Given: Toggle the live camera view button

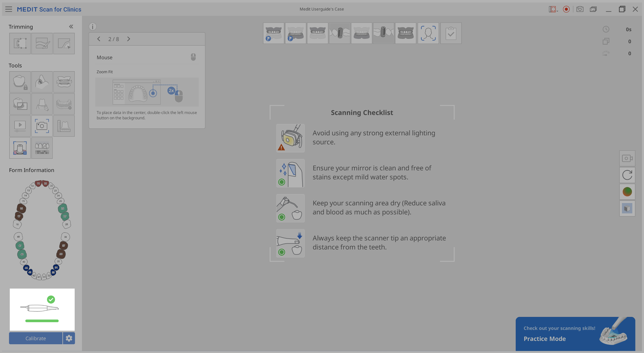Looking at the screenshot, I should [x=627, y=158].
